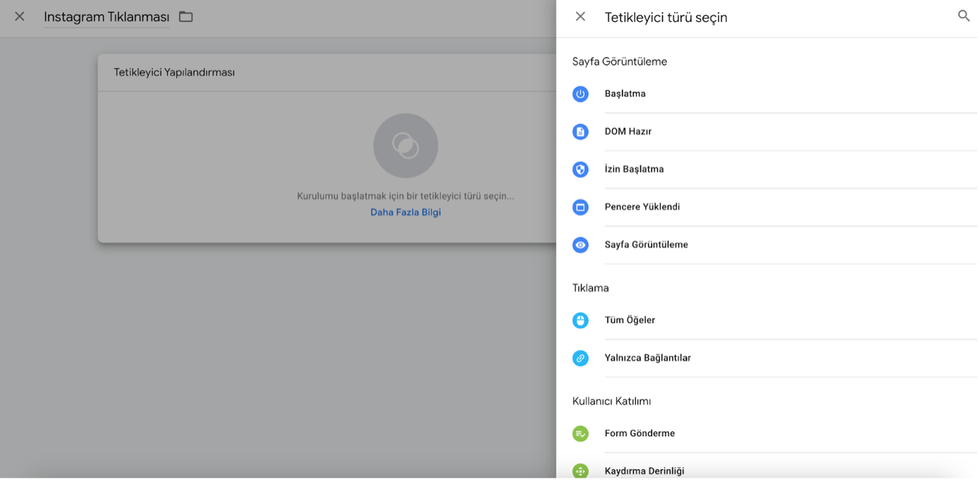Viewport: 980px width, 480px height.
Task: Select Başlatma trigger type
Action: pos(625,94)
